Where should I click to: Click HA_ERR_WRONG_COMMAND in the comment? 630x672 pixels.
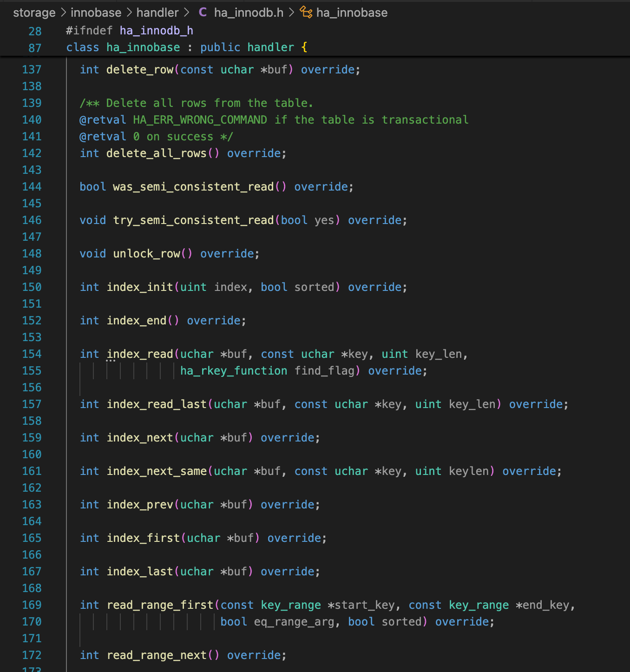click(x=200, y=120)
